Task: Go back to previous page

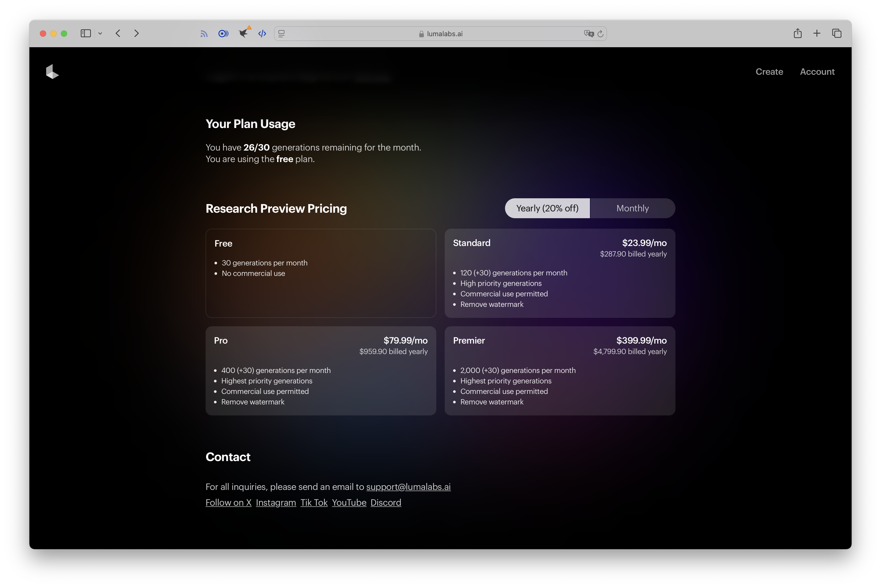Action: tap(118, 33)
